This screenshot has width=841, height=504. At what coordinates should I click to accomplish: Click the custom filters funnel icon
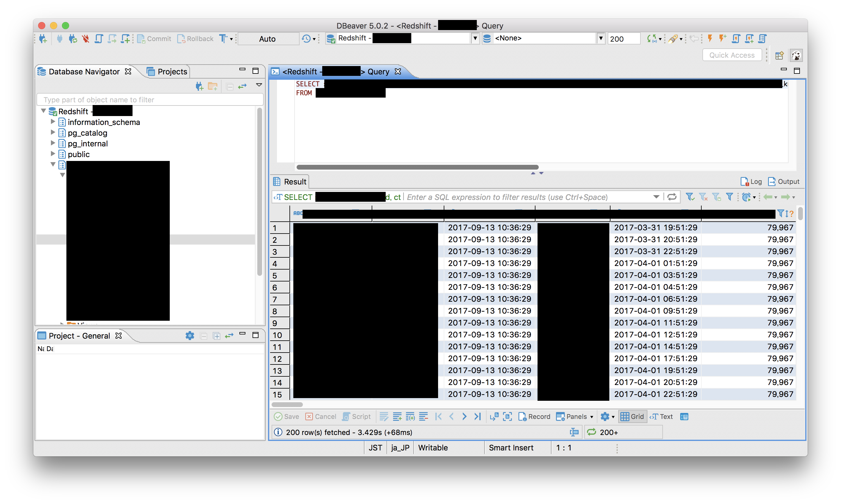pos(730,197)
